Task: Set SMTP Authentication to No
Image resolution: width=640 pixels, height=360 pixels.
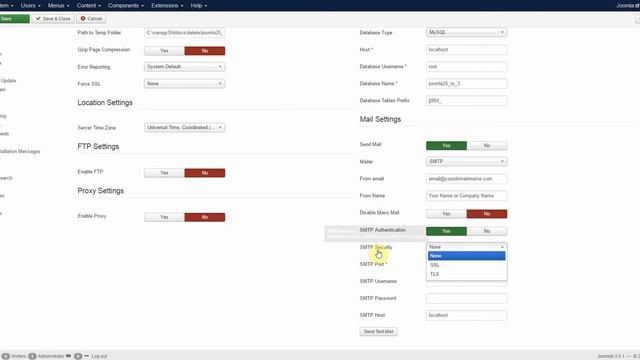Action: 487,231
